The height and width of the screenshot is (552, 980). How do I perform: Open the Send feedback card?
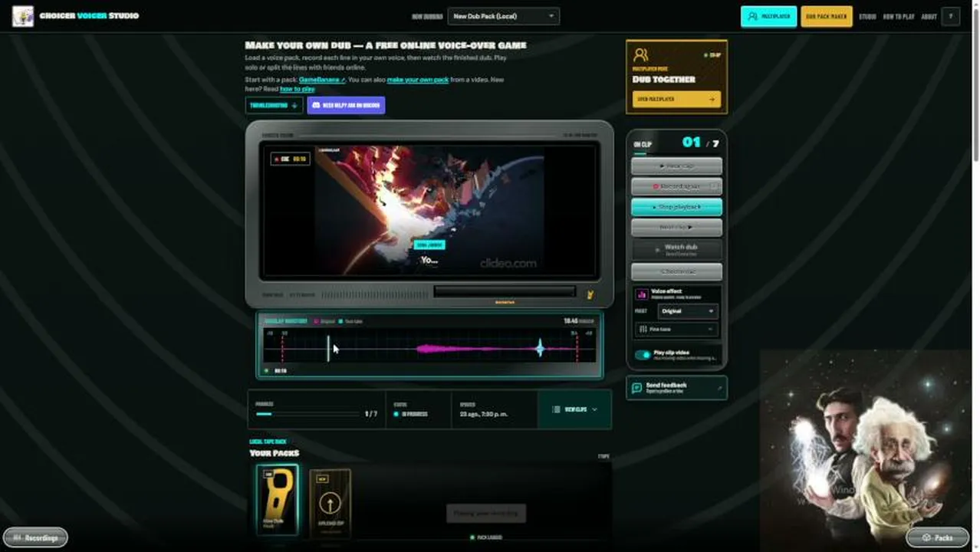point(676,388)
